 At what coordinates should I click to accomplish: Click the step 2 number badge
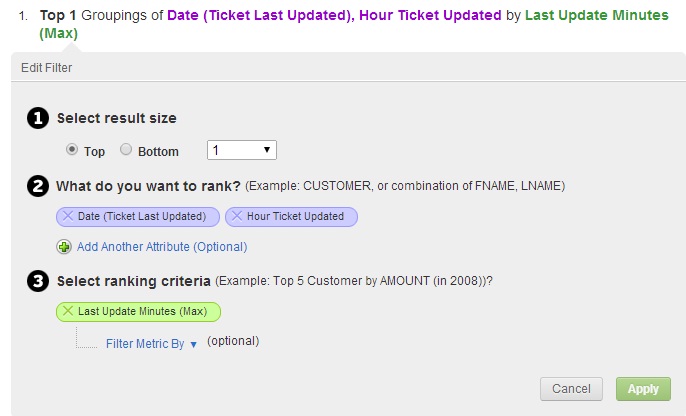[38, 185]
